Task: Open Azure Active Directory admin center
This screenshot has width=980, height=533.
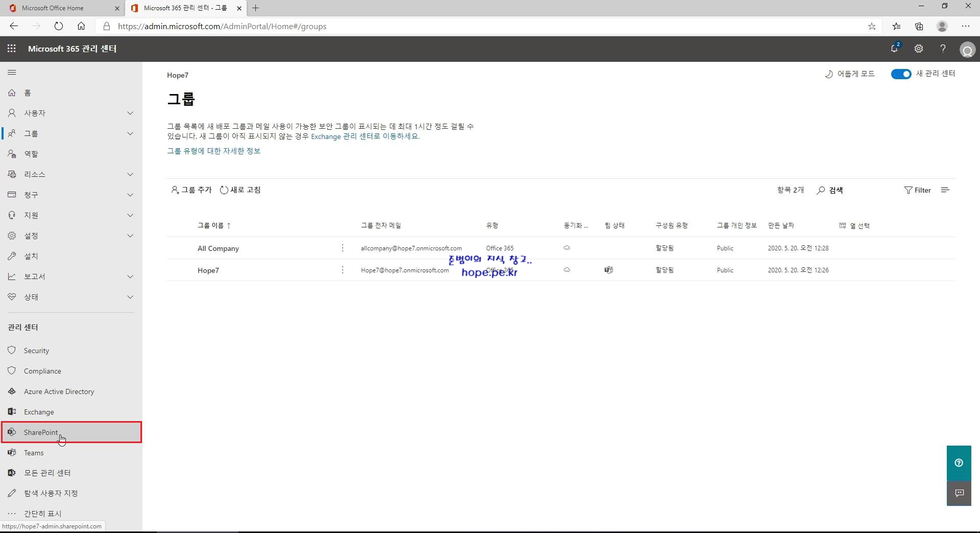Action: 71,391
